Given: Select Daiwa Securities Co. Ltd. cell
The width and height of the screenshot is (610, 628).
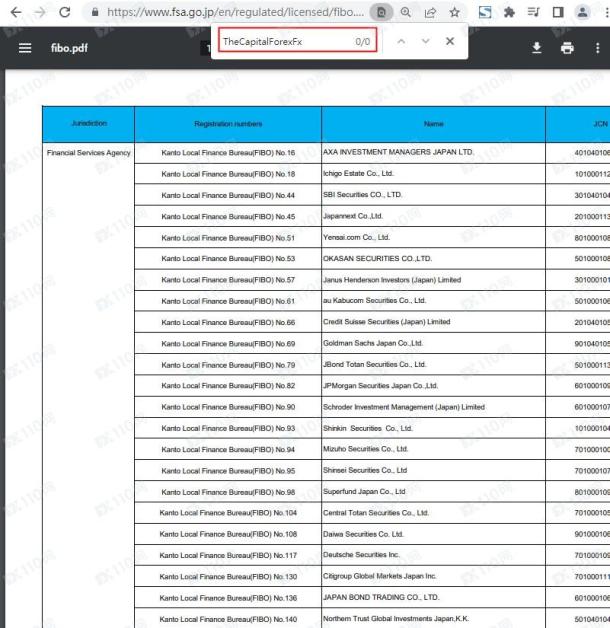Looking at the screenshot, I should click(x=433, y=534).
